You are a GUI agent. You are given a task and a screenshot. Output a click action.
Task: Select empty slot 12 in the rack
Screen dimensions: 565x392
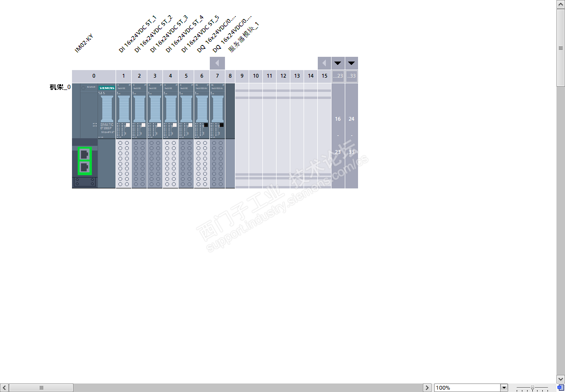coord(283,135)
